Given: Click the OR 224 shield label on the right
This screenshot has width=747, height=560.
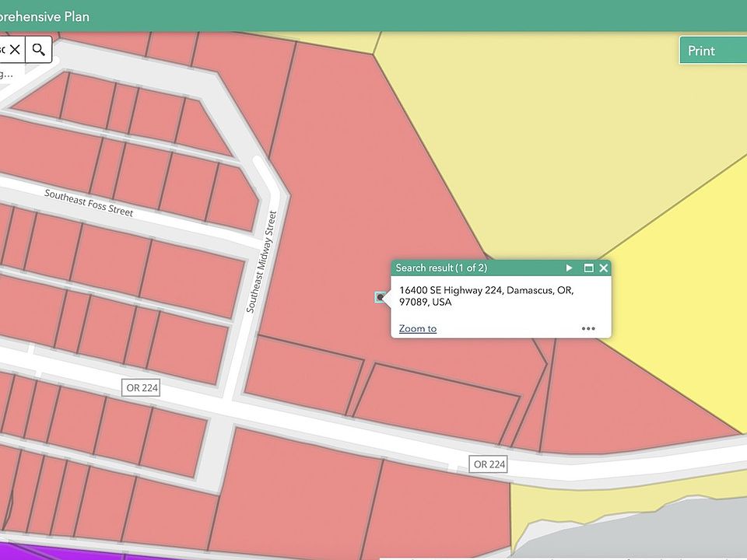Looking at the screenshot, I should tap(489, 464).
